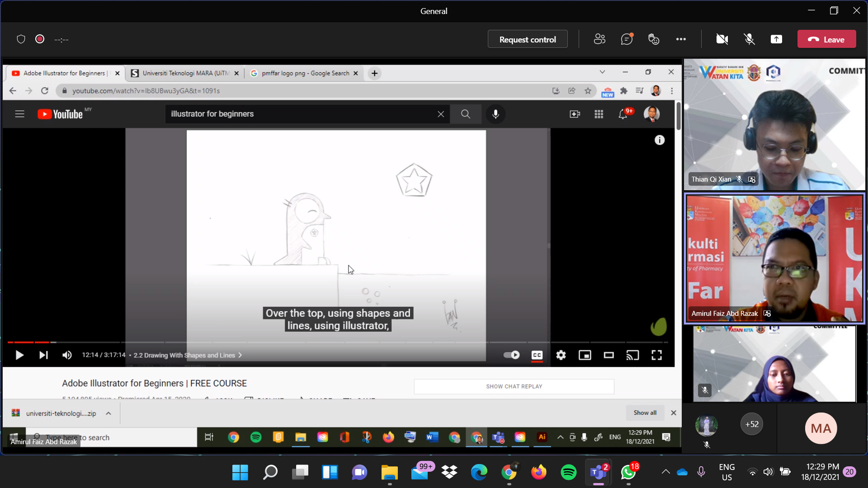This screenshot has height=488, width=868.
Task: Expand hidden system tray icons
Action: point(665,472)
